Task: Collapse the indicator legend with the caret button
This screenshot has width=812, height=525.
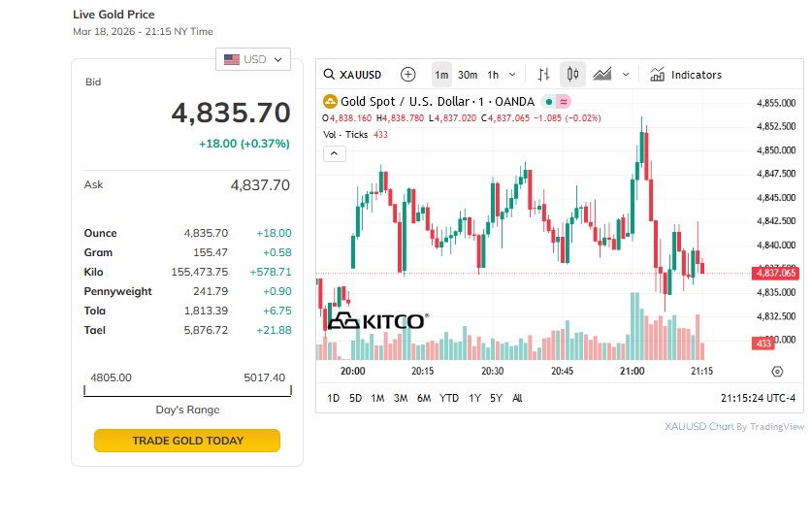Action: point(333,153)
